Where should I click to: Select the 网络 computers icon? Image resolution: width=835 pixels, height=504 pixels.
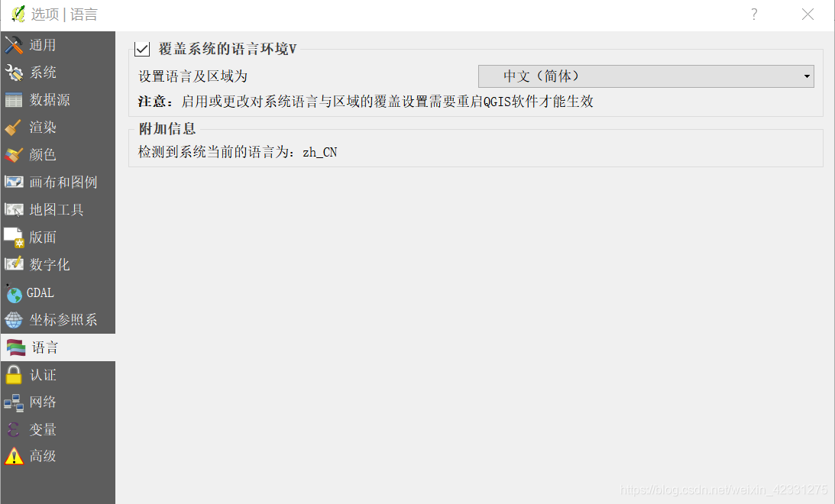[14, 402]
